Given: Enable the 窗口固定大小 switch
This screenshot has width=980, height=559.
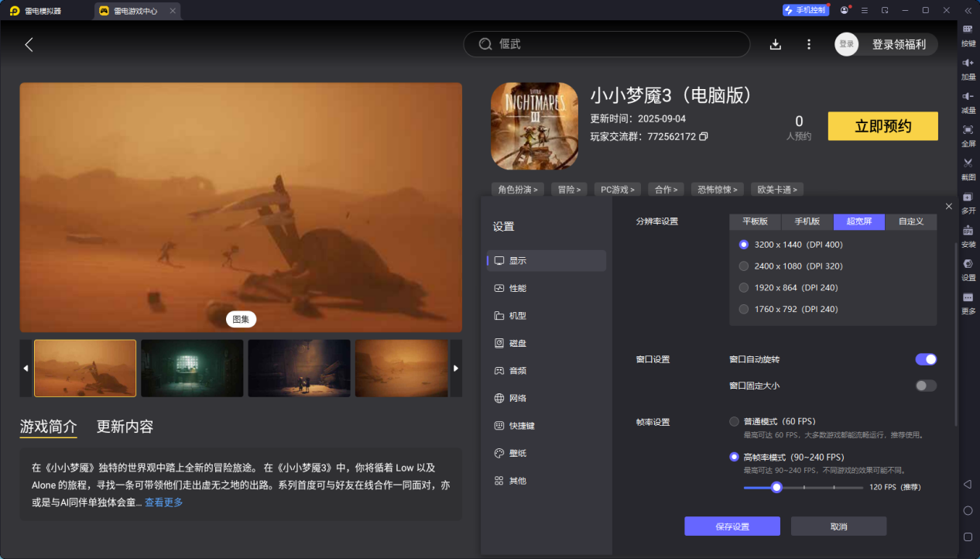Looking at the screenshot, I should tap(926, 386).
